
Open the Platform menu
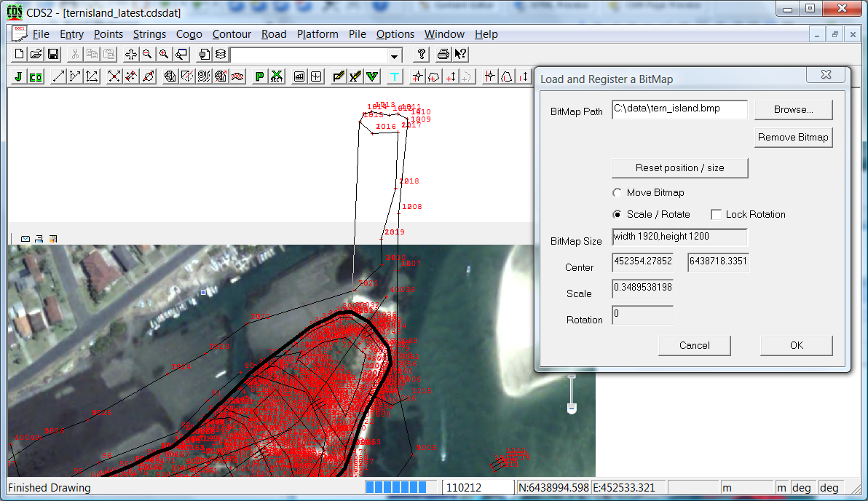pyautogui.click(x=317, y=34)
